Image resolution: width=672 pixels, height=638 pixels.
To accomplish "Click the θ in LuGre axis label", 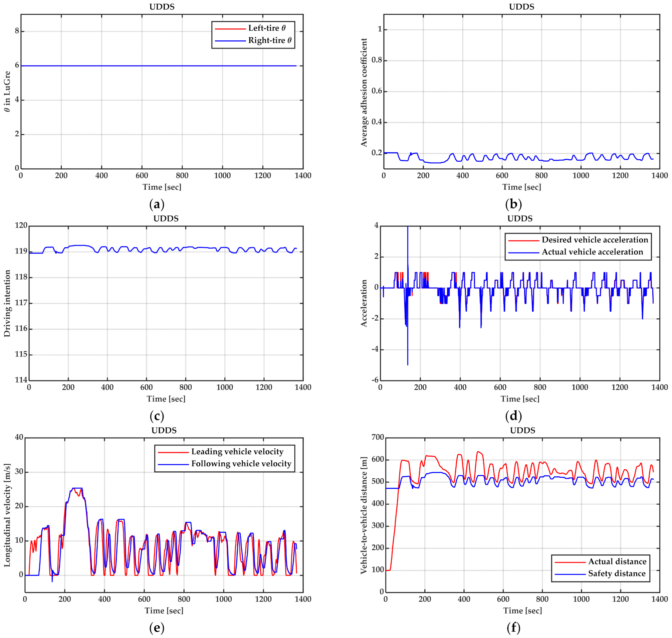I will click(7, 92).
